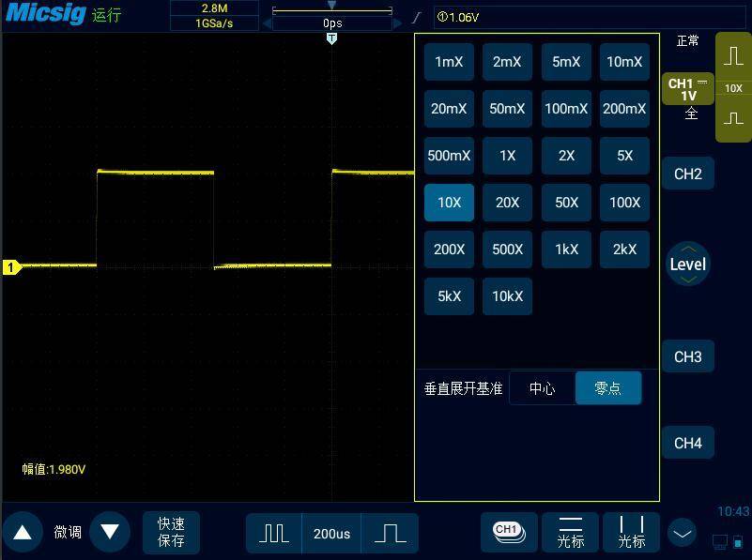This screenshot has height=560, width=752.
Task: Move horizontal position left arrow
Action: [267, 23]
